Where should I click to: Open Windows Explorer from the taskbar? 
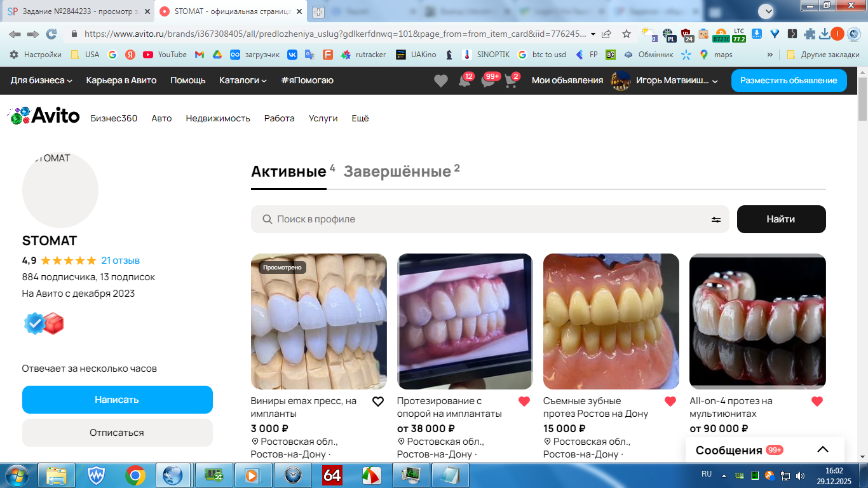(57, 475)
